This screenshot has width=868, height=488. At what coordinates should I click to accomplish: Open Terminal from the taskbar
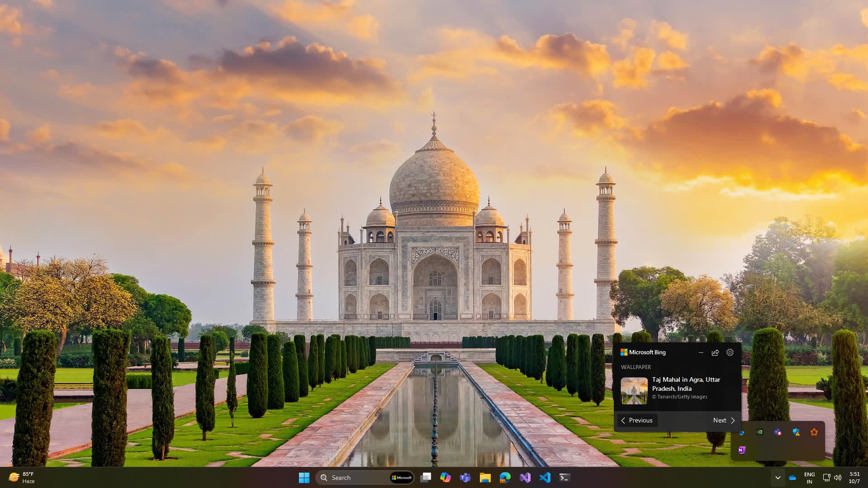pyautogui.click(x=564, y=478)
